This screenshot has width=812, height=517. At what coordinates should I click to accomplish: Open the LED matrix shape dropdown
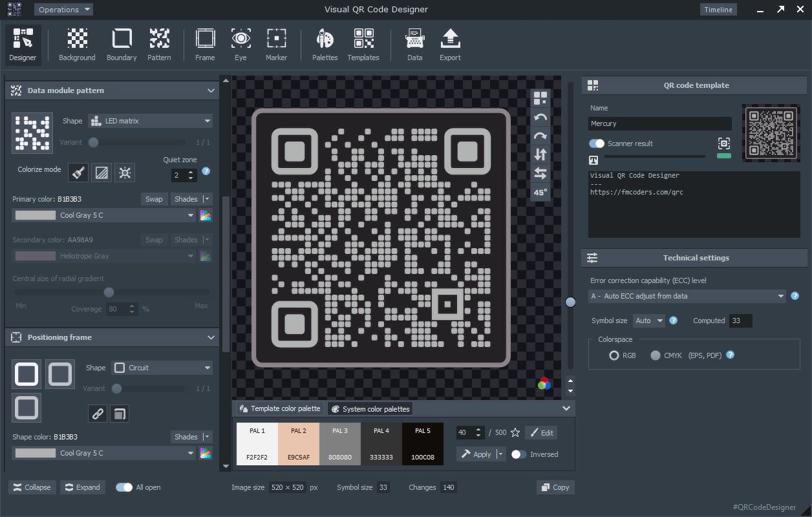click(x=150, y=121)
